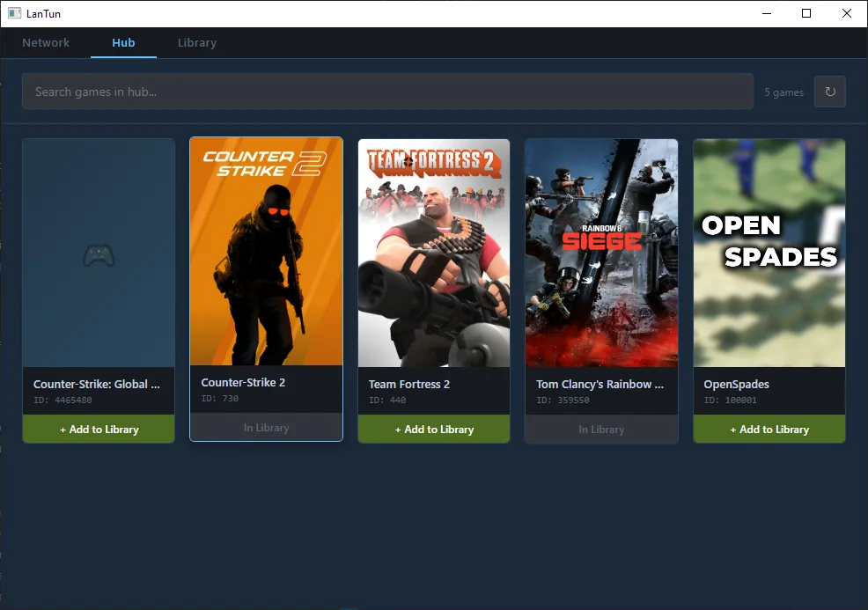The image size is (868, 610).
Task: Focus the Search games in hub field
Action: (387, 92)
